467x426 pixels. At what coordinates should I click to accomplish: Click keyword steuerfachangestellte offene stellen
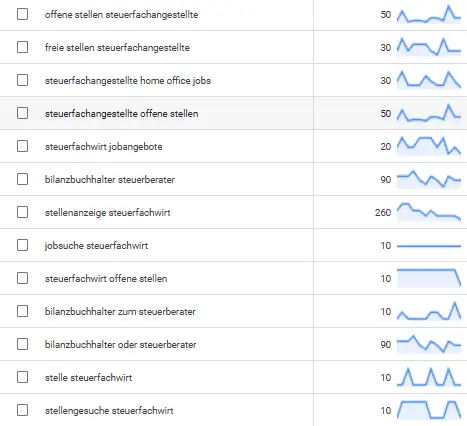(x=121, y=114)
